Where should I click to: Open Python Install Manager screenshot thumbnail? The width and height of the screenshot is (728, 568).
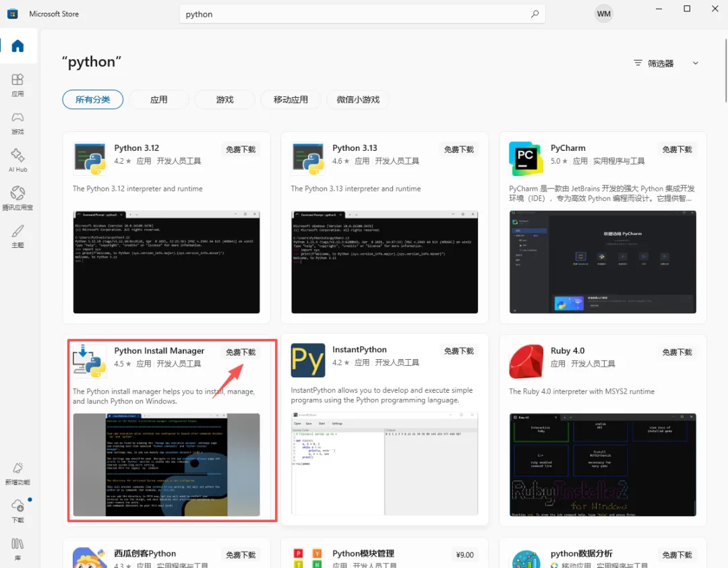click(x=166, y=464)
